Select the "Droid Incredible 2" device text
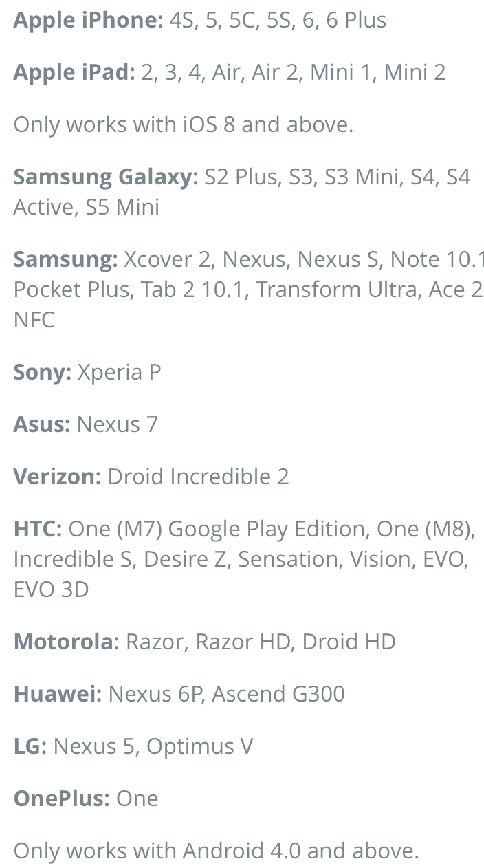The height and width of the screenshot is (868, 484). (198, 477)
